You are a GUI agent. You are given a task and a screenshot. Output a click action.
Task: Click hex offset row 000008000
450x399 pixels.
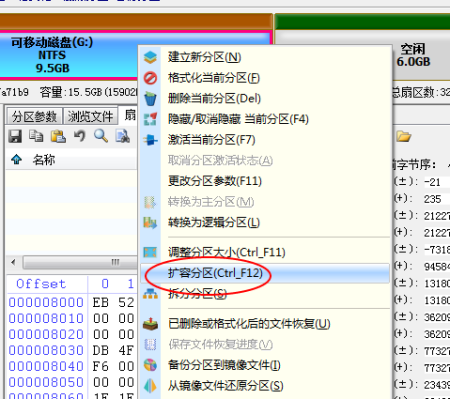click(46, 302)
